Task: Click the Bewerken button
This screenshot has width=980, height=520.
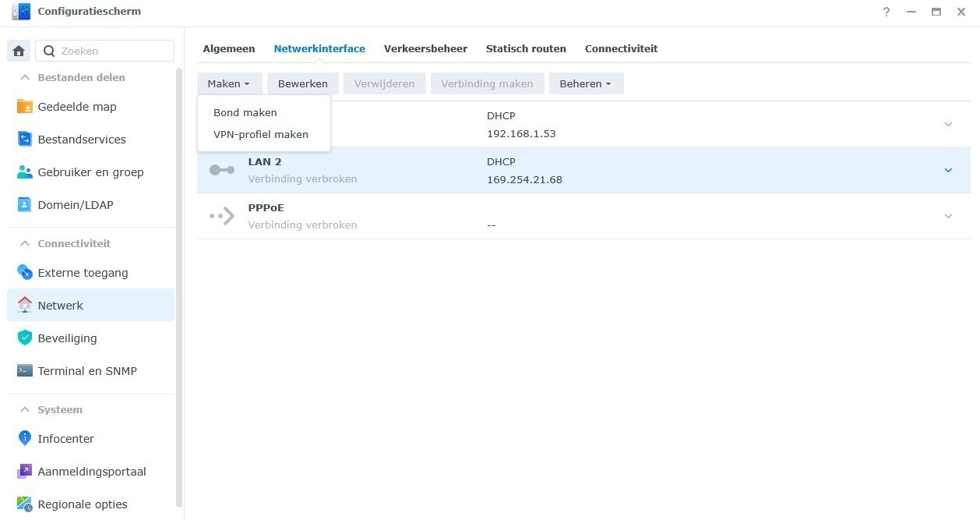Action: point(302,83)
